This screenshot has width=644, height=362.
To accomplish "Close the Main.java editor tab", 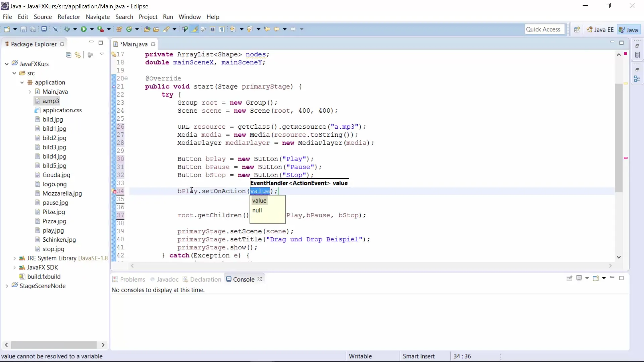I will pyautogui.click(x=153, y=44).
